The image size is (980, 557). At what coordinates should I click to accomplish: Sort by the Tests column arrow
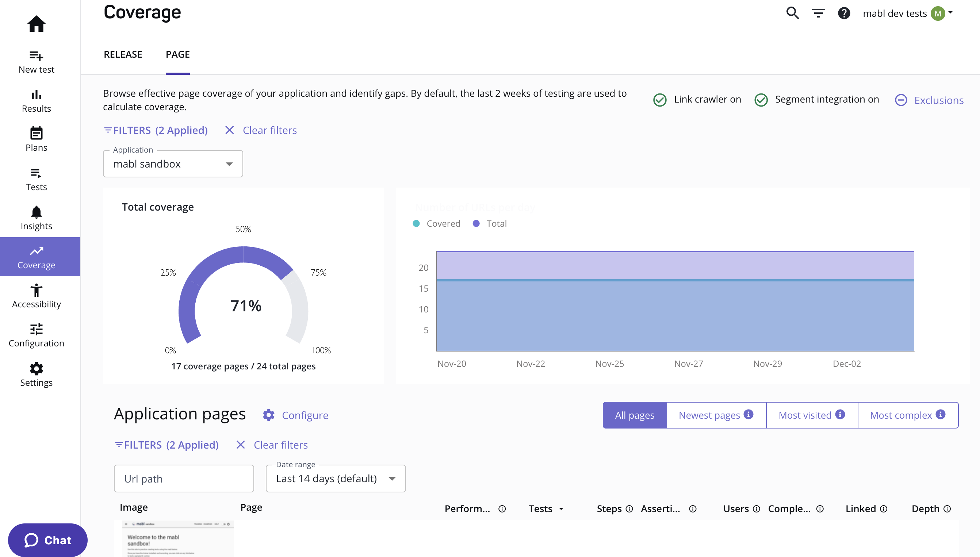coord(561,509)
